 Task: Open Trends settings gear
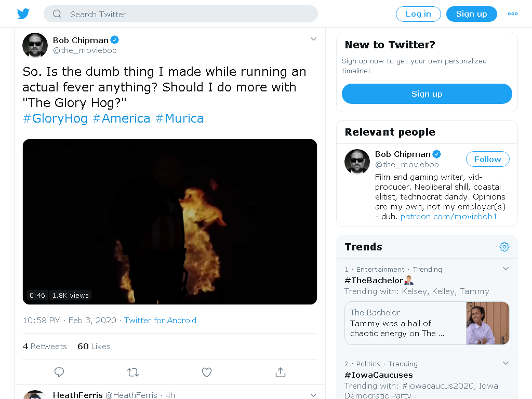tap(504, 247)
